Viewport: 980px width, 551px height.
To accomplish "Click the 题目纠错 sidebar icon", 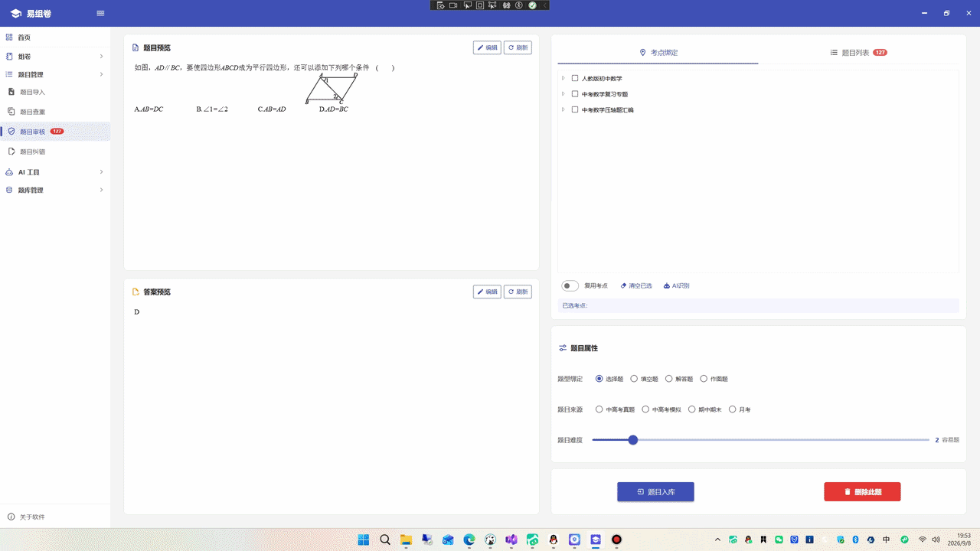I will click(x=11, y=152).
